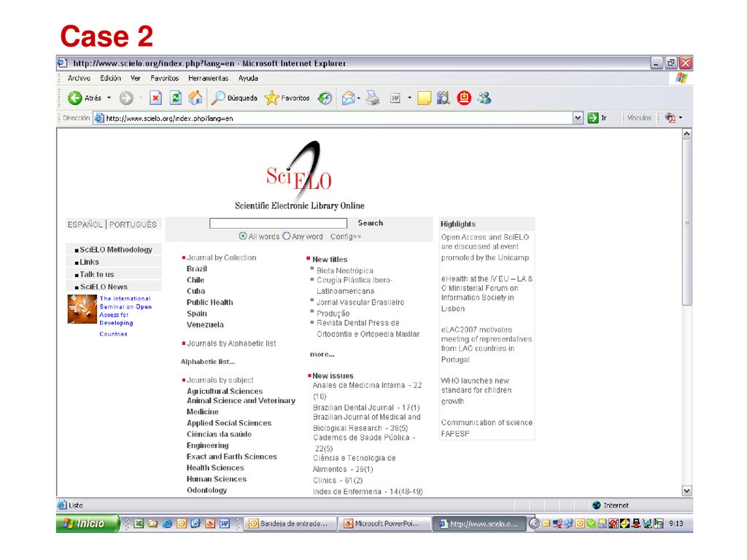Launch Word from quick launch bar
The height and width of the screenshot is (560, 747).
(225, 524)
